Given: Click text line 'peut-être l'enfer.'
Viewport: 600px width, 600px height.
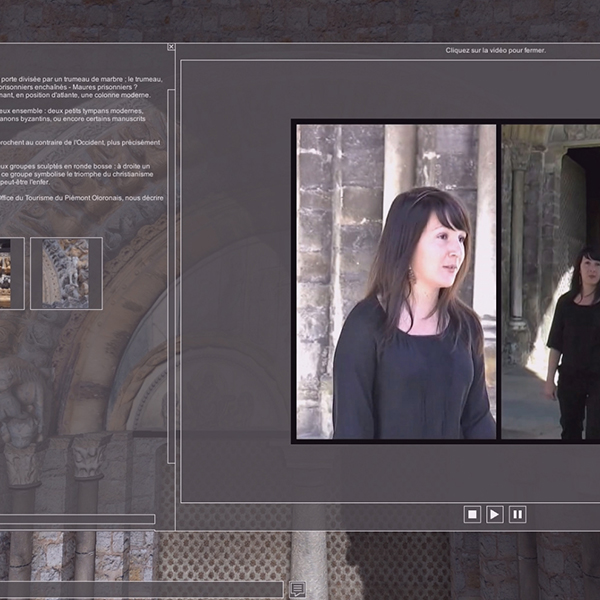Looking at the screenshot, I should point(25,182).
